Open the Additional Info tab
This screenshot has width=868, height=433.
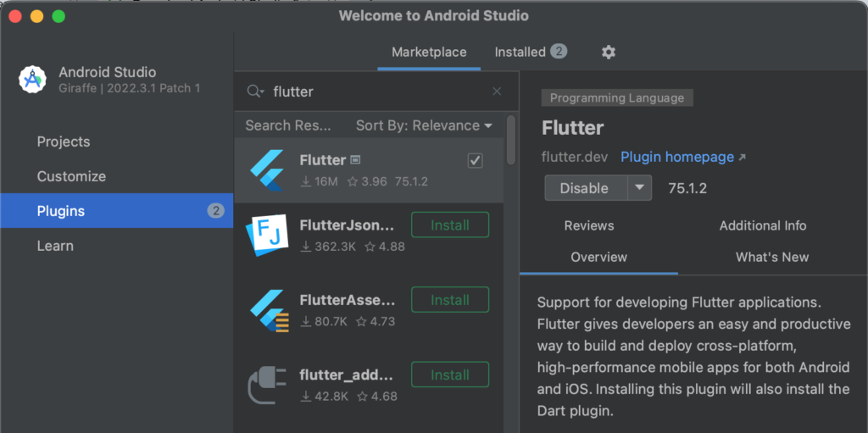tap(762, 225)
